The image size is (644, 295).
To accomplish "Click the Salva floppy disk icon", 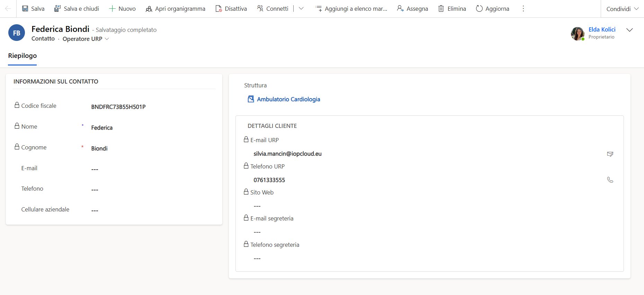I will point(25,9).
